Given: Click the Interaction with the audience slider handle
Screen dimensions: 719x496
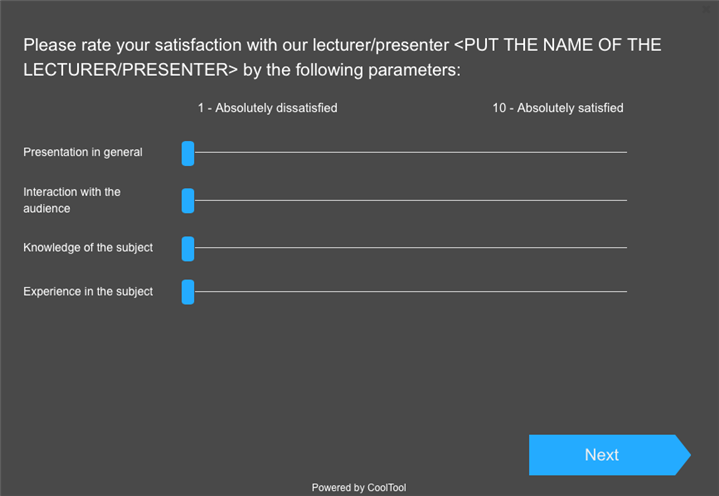Looking at the screenshot, I should 188,200.
